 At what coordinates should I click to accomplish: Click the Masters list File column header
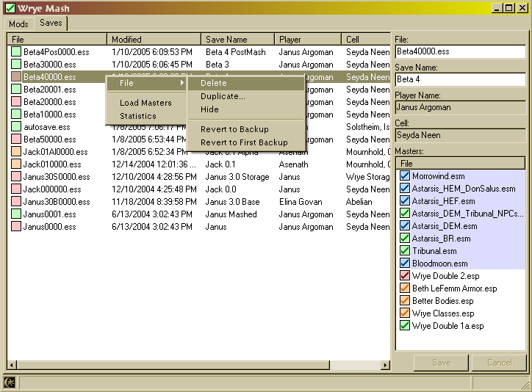(461, 164)
